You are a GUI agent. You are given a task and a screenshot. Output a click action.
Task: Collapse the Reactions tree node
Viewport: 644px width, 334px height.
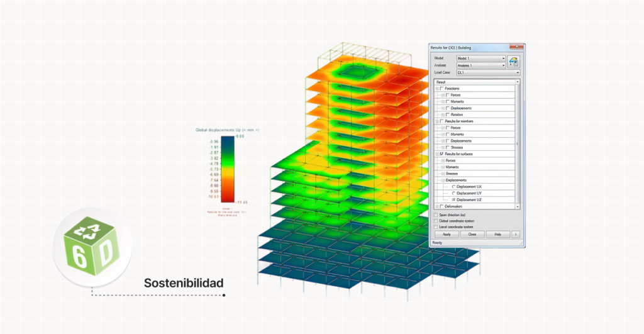(x=438, y=88)
